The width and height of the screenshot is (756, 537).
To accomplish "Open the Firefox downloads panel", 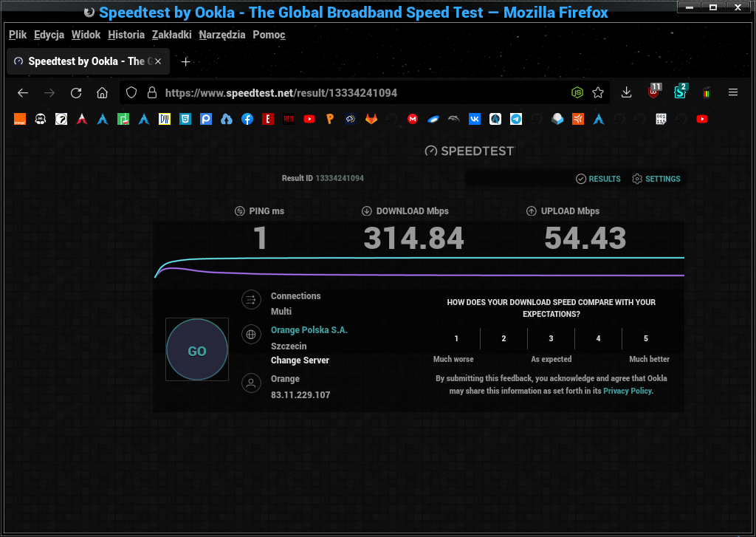I will click(626, 92).
